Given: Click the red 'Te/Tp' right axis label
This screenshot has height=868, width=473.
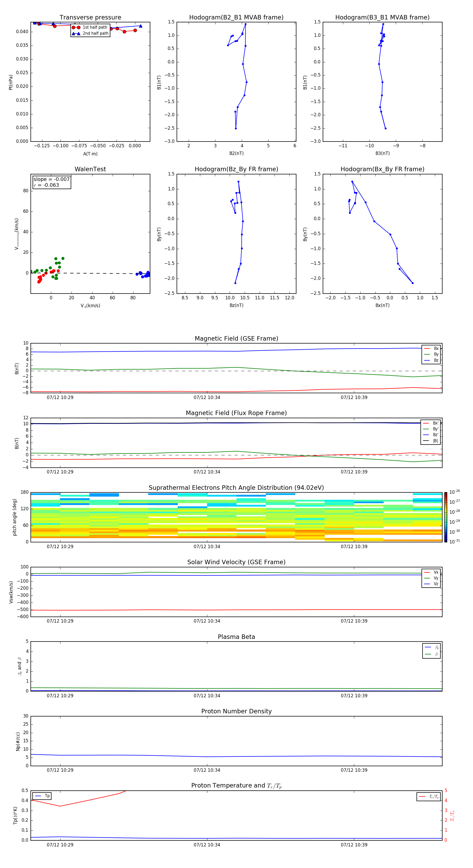Looking at the screenshot, I should coord(453,815).
